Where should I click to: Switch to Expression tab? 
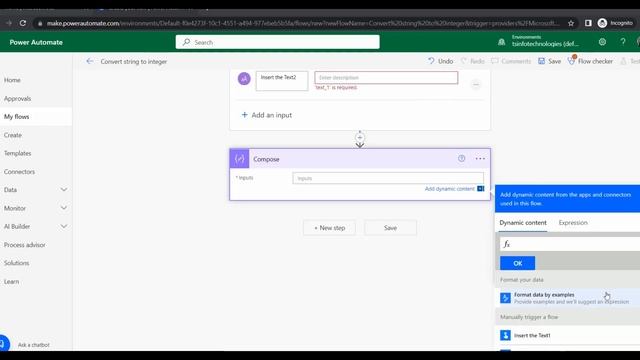tap(573, 223)
